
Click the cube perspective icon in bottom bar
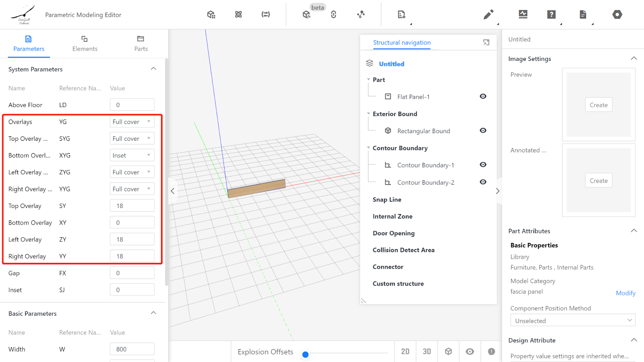click(448, 352)
